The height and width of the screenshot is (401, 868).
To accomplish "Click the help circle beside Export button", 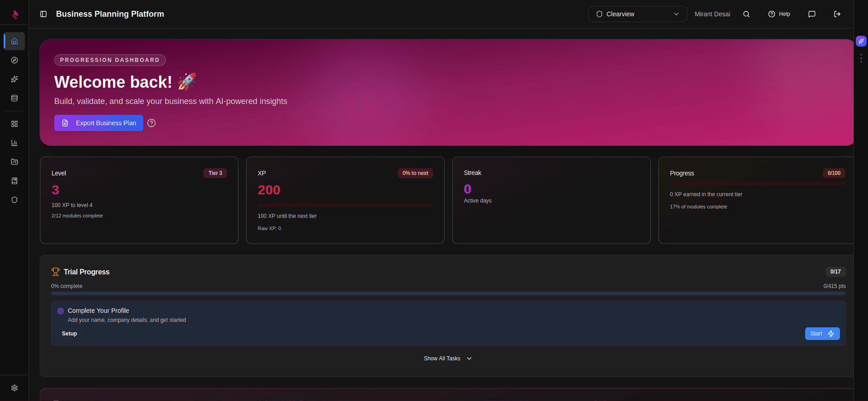I will pos(151,123).
